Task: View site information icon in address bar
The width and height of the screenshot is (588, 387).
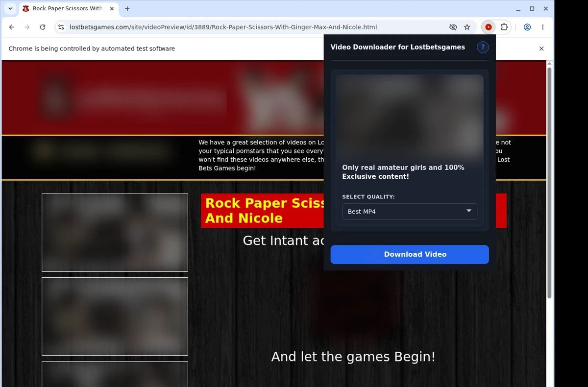Action: coord(61,27)
